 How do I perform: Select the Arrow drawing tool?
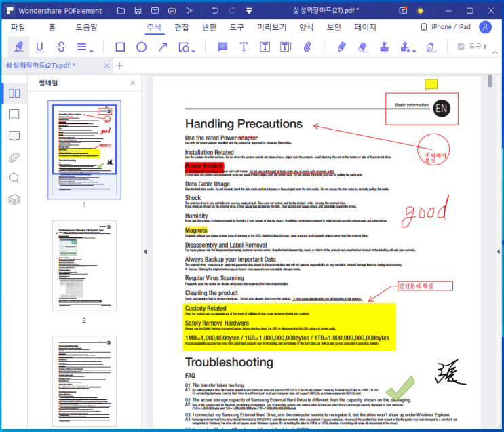[163, 47]
